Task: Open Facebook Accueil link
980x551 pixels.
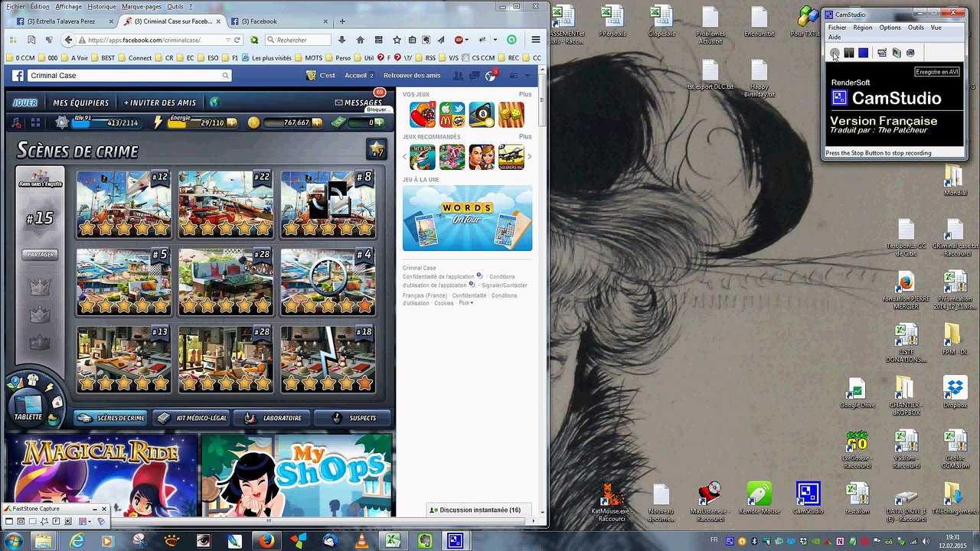Action: 355,76
